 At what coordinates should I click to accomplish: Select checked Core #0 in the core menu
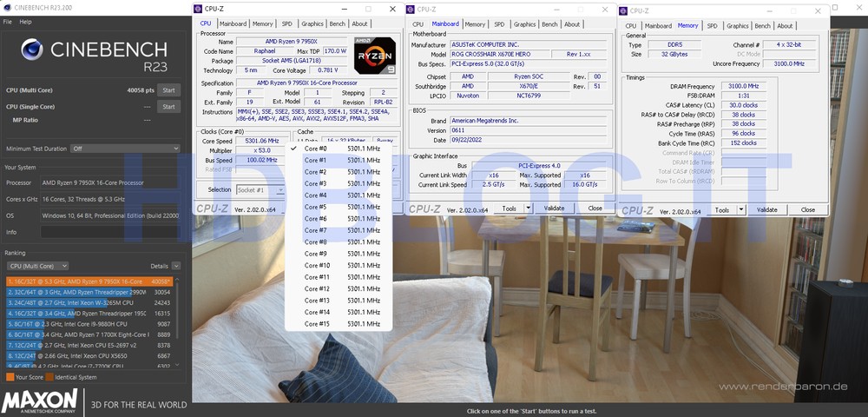pyautogui.click(x=339, y=149)
